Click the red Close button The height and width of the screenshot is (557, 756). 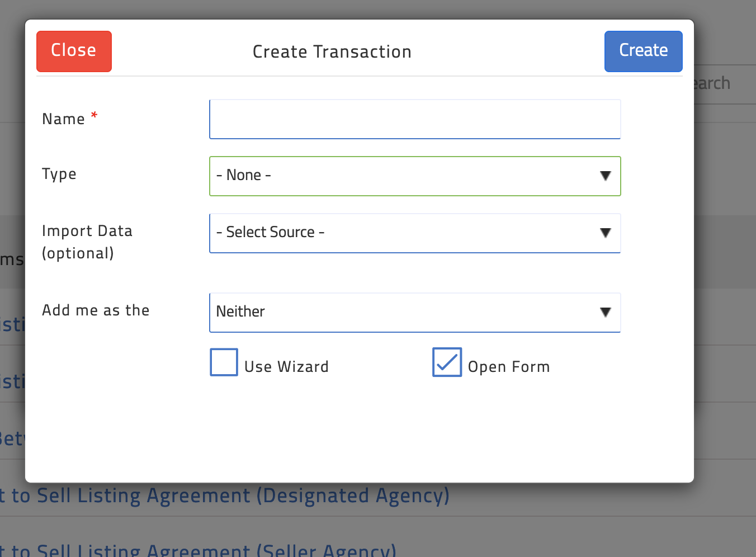(x=74, y=51)
